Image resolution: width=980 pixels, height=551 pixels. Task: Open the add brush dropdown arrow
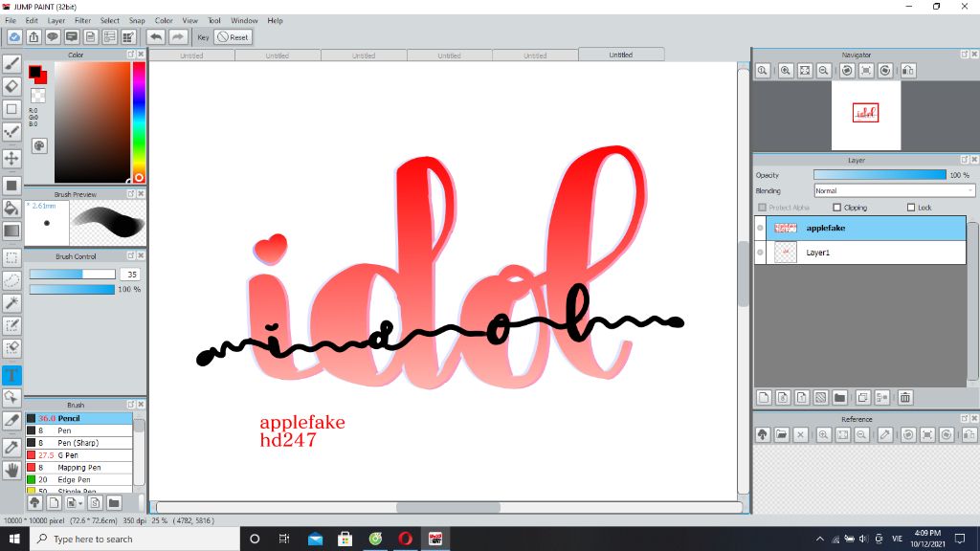(x=80, y=503)
